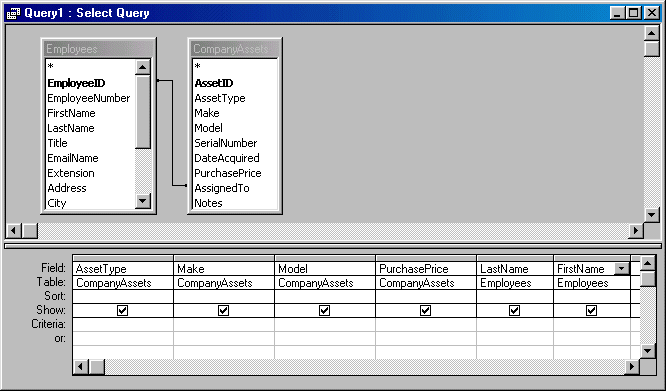Click down arrow of table pane vertical scrollbar
Image resolution: width=666 pixels, height=391 pixels.
(x=652, y=214)
